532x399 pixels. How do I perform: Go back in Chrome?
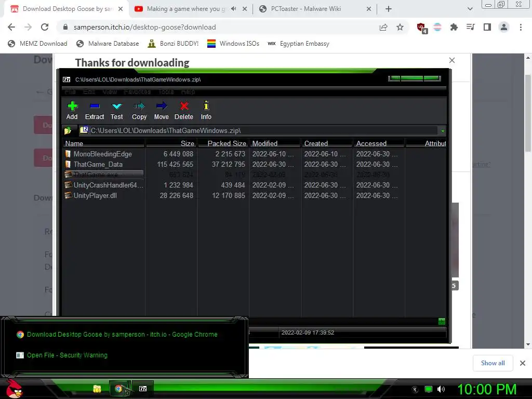pyautogui.click(x=11, y=27)
